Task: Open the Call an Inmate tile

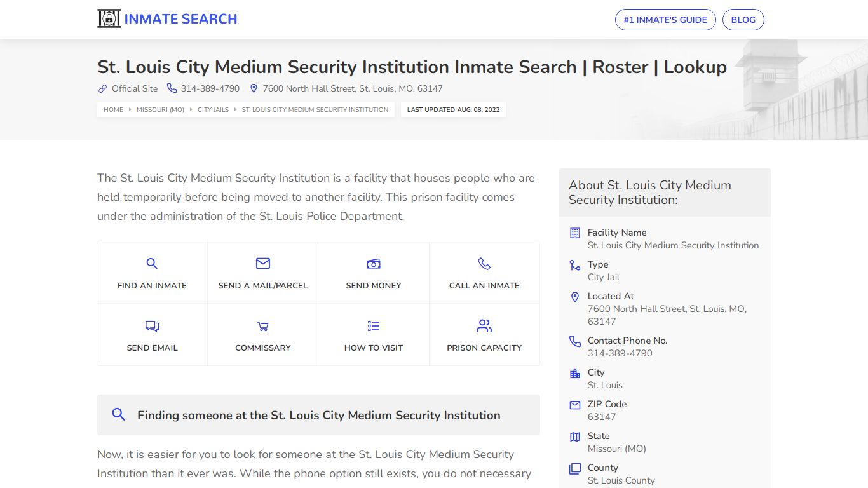Action: (x=484, y=273)
